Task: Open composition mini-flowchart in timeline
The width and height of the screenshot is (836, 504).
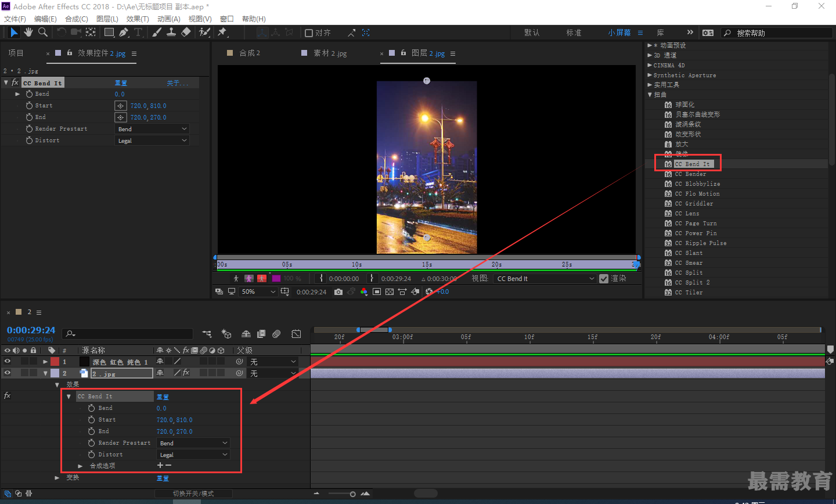Action: pos(207,334)
